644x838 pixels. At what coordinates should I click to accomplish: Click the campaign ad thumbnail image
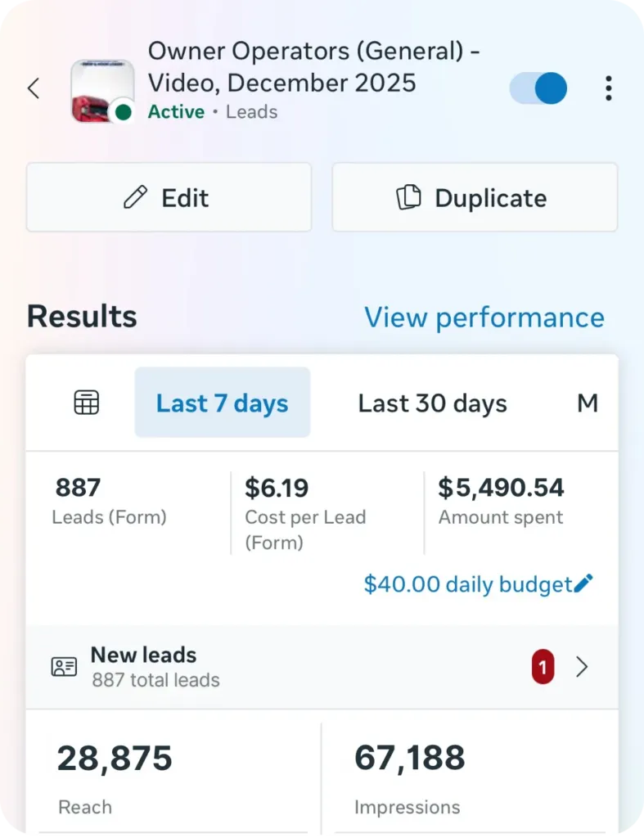tap(101, 90)
